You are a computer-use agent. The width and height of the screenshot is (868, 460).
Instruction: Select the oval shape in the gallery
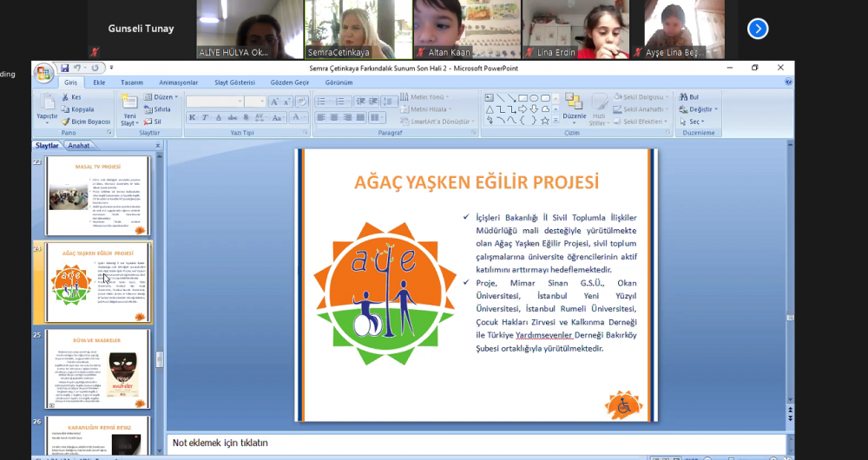534,98
